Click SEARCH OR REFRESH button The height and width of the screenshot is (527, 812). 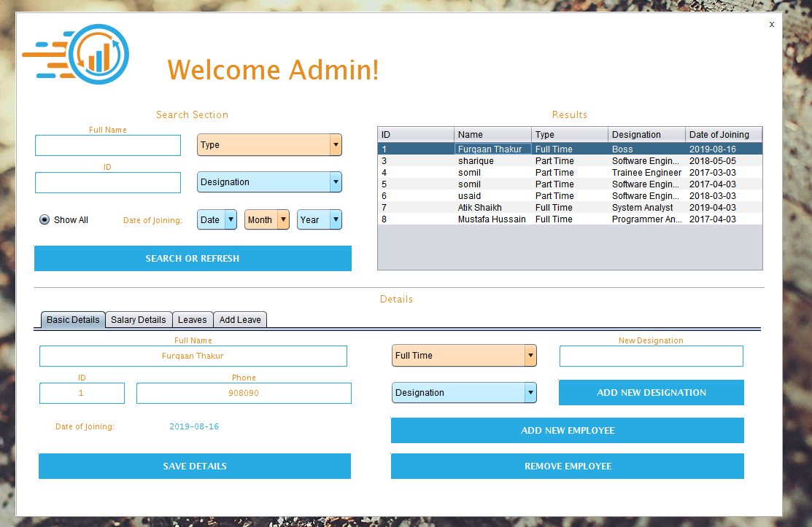point(193,259)
